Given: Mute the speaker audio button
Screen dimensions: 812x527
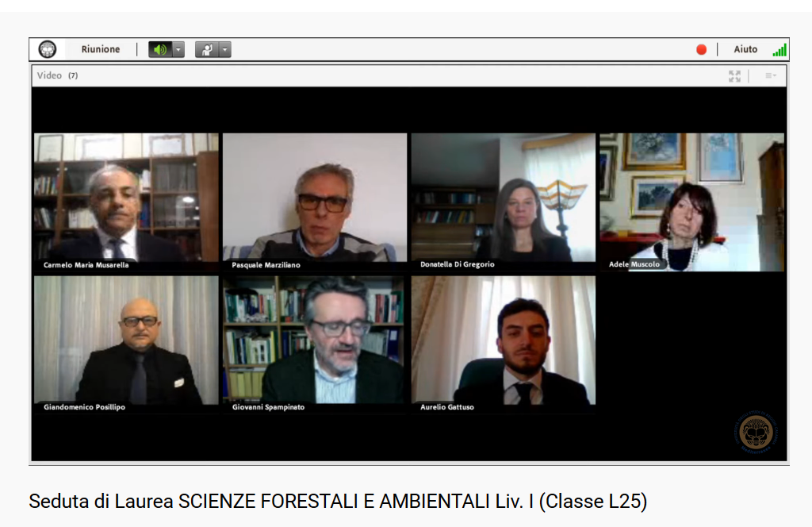Looking at the screenshot, I should coord(160,49).
